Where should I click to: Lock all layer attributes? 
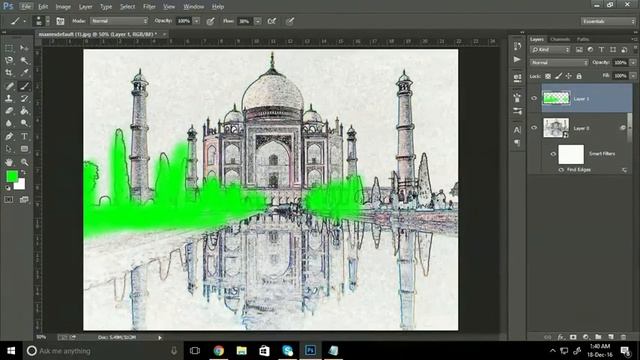tap(579, 76)
